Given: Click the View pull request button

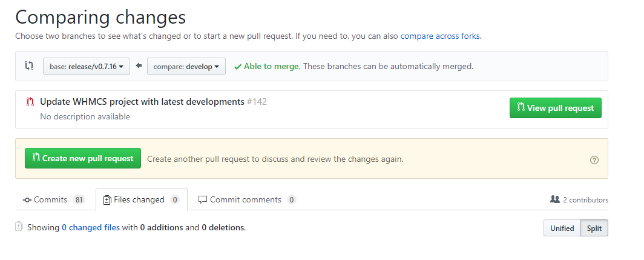Looking at the screenshot, I should click(x=555, y=108).
